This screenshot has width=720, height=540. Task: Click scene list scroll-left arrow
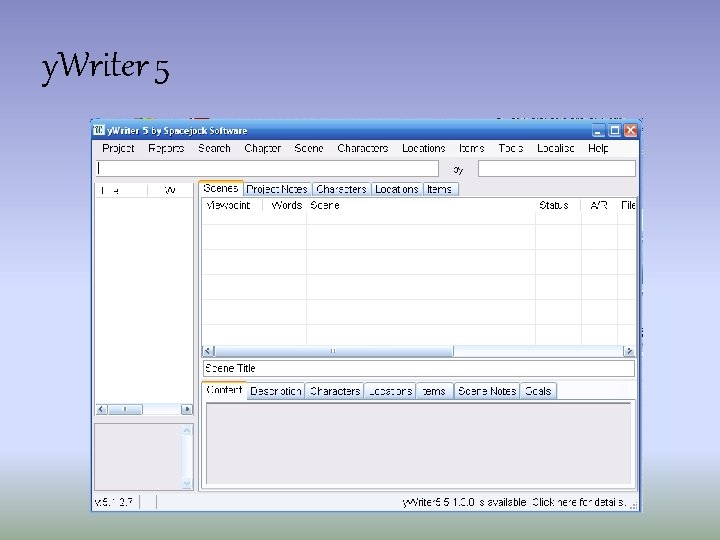coord(208,351)
